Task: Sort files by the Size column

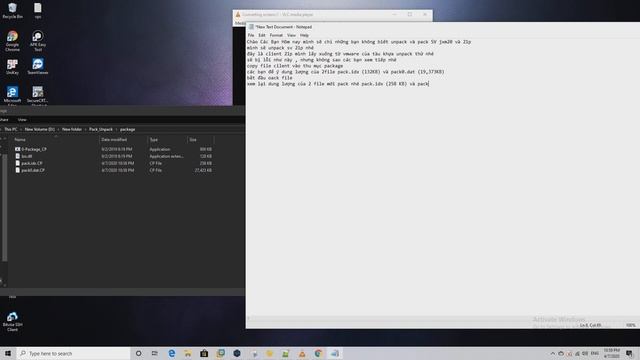Action: 200,140
